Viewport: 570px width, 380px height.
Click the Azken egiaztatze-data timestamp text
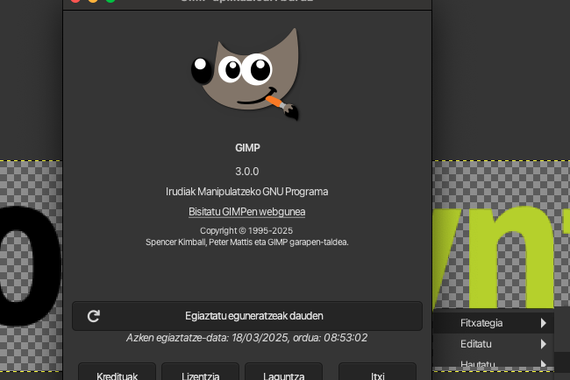[x=247, y=338]
